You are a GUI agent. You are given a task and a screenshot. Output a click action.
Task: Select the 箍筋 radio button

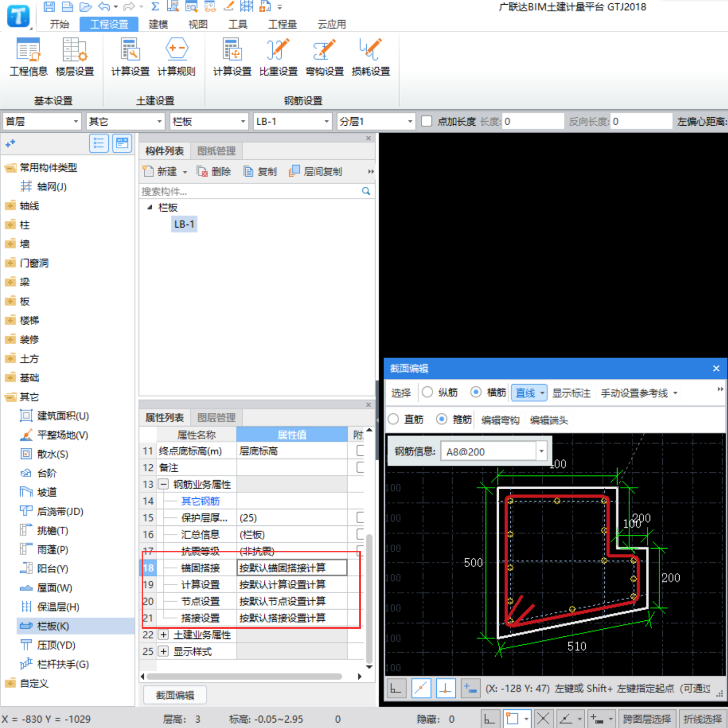point(441,419)
